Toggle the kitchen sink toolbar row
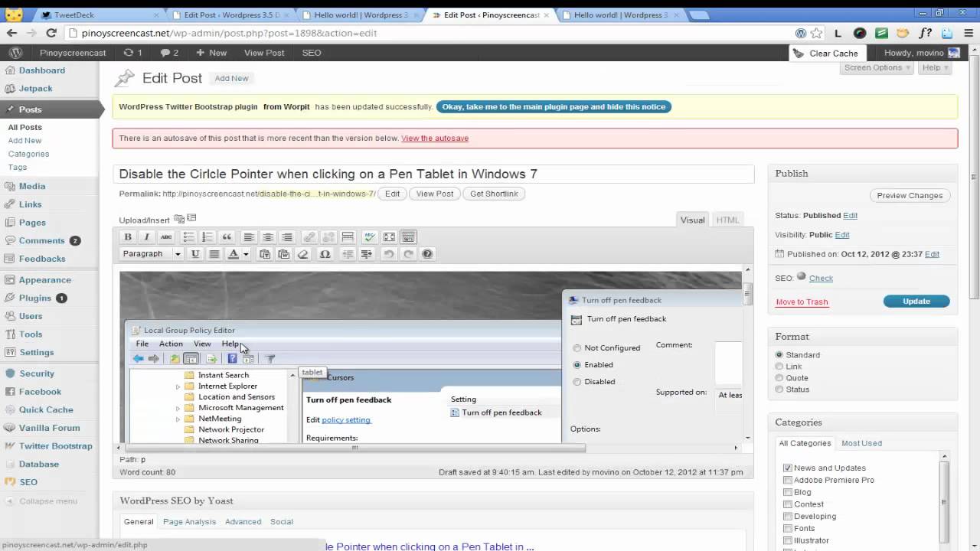 pos(408,237)
